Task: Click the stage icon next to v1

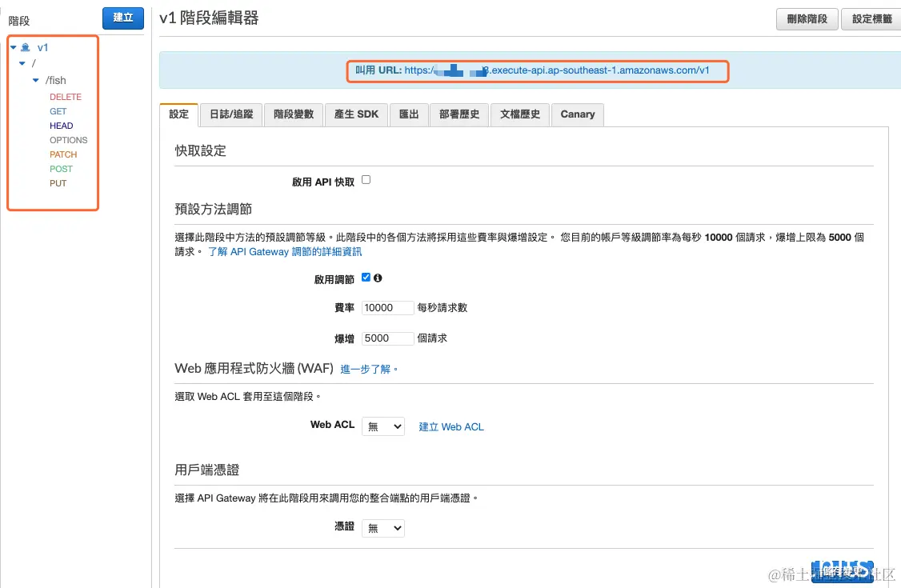Action: click(x=25, y=47)
